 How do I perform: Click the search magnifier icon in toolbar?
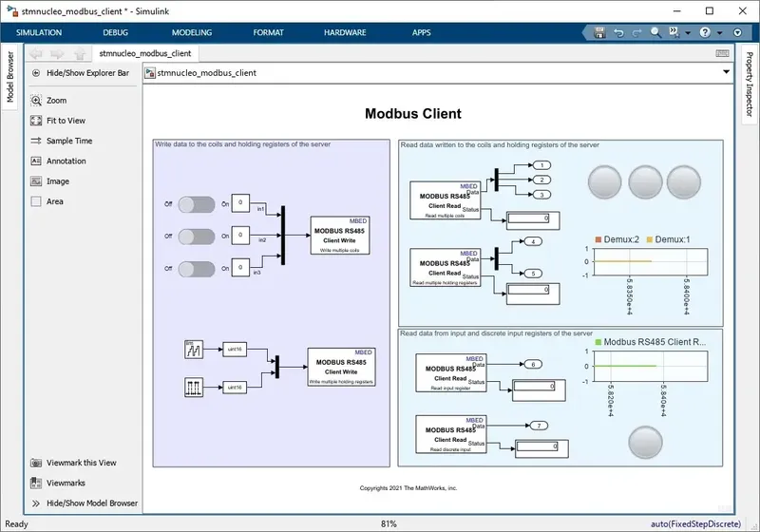[655, 32]
